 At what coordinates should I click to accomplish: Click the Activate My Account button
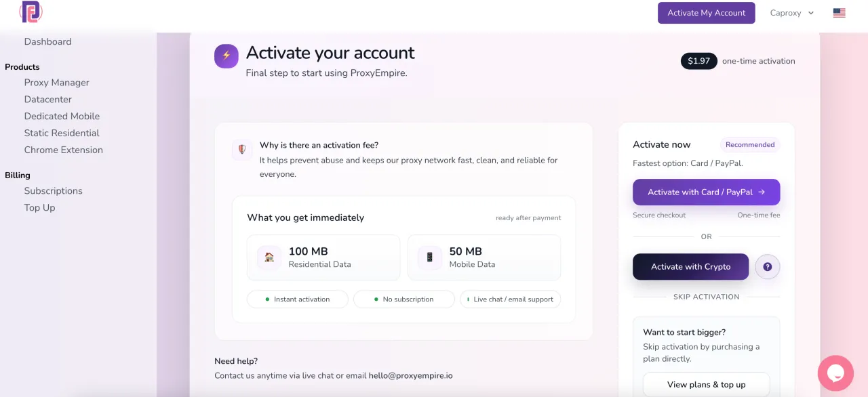coord(706,13)
